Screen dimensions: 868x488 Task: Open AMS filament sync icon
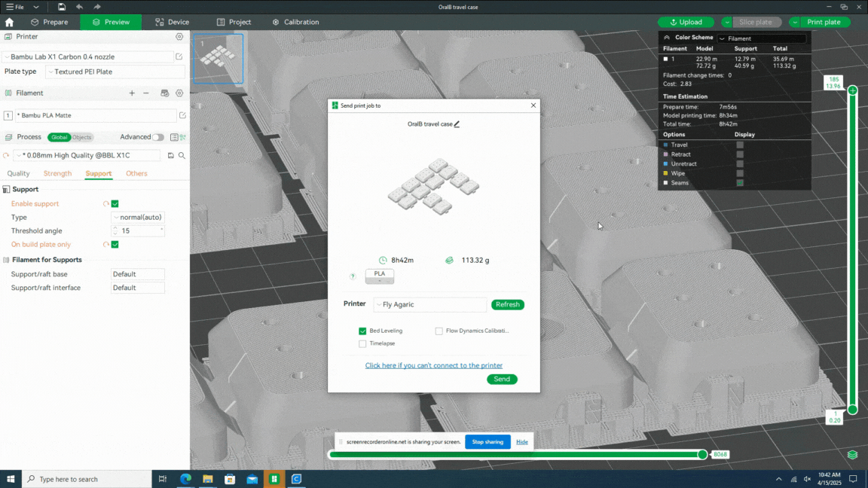[x=164, y=93]
